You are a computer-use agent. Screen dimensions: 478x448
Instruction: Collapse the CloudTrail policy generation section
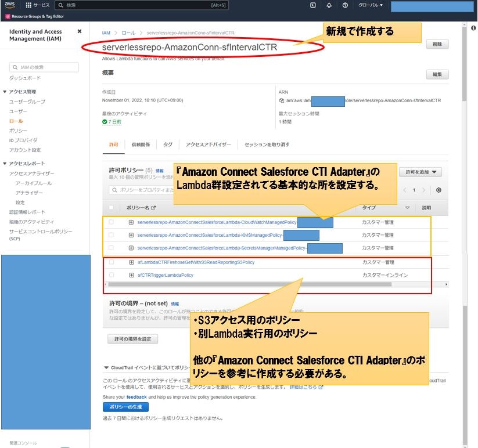106,367
